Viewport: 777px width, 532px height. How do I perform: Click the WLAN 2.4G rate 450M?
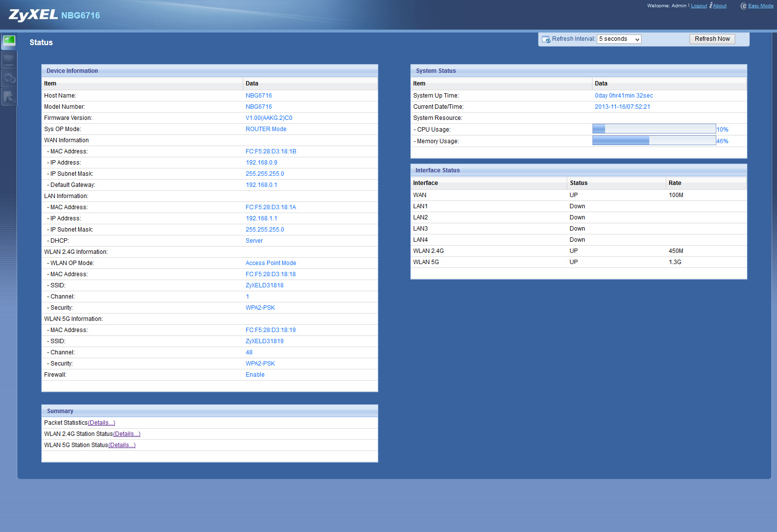pyautogui.click(x=676, y=251)
